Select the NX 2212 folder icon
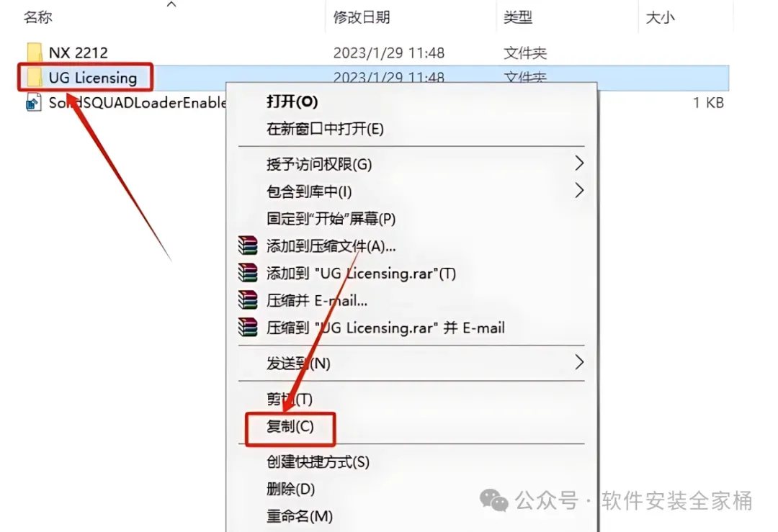Image resolution: width=778 pixels, height=532 pixels. (x=35, y=53)
